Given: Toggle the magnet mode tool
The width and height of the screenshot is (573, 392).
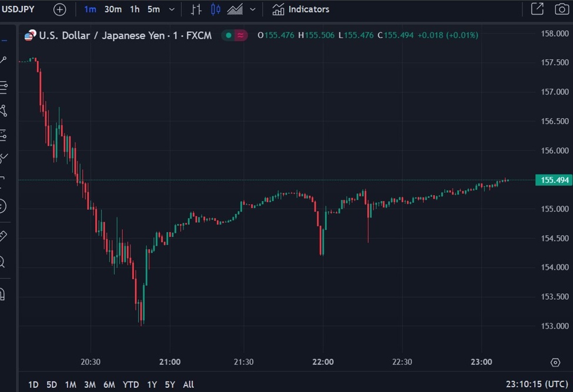Looking at the screenshot, I should [x=3, y=293].
